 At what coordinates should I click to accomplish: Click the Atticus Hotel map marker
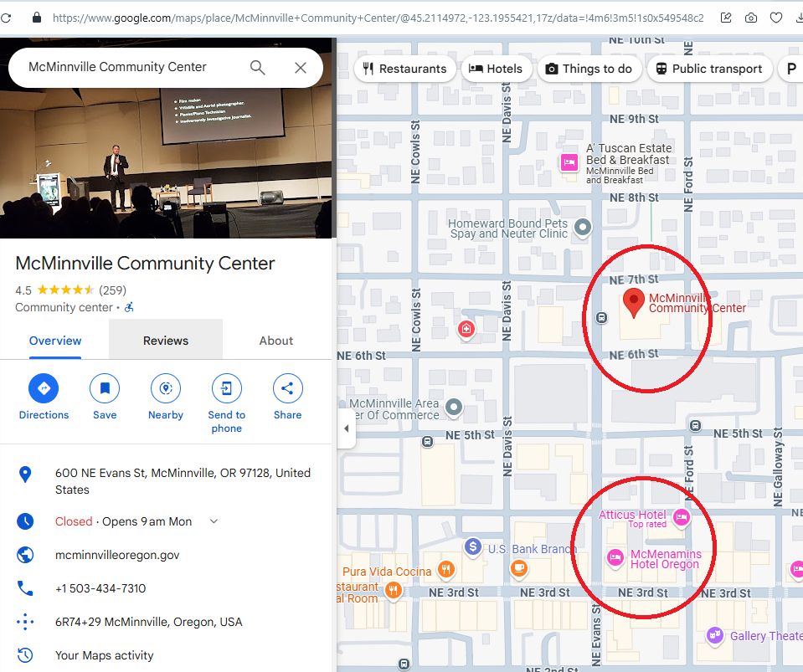(682, 518)
